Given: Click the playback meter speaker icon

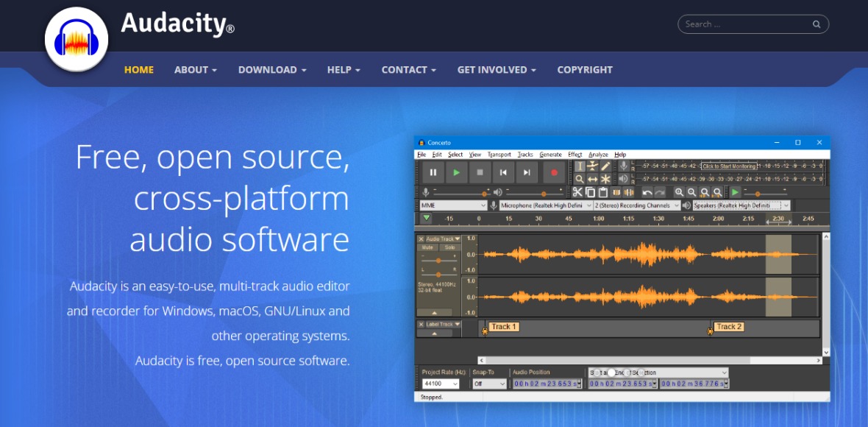Looking at the screenshot, I should click(623, 179).
